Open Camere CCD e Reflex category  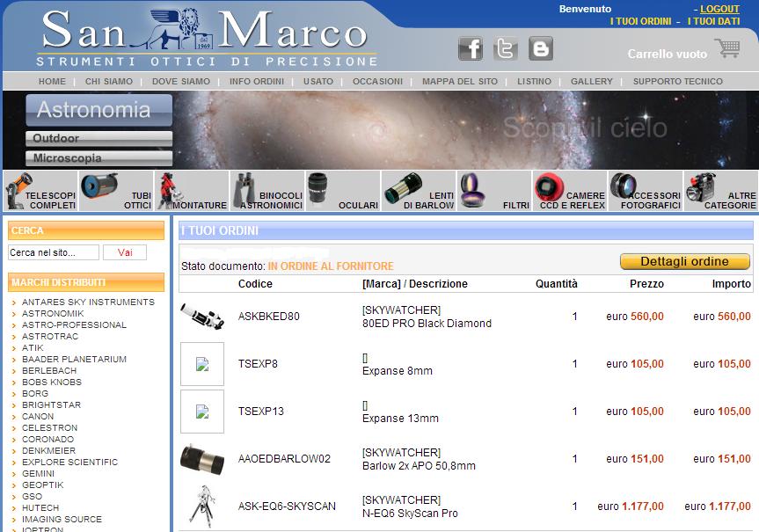(x=570, y=191)
